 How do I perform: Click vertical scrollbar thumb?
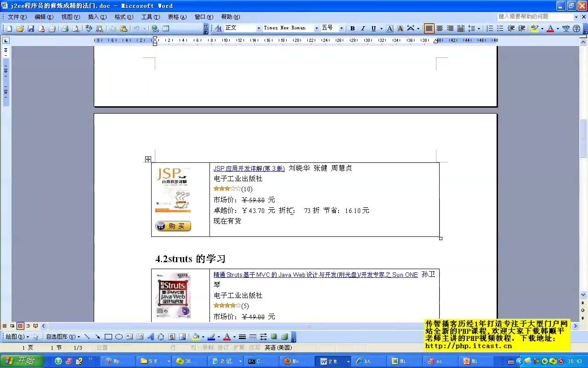coord(583,138)
